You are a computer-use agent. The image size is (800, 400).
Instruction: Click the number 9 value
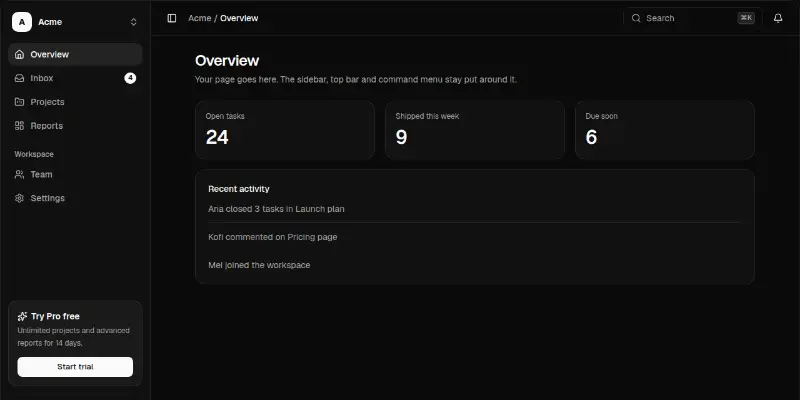tap(402, 137)
